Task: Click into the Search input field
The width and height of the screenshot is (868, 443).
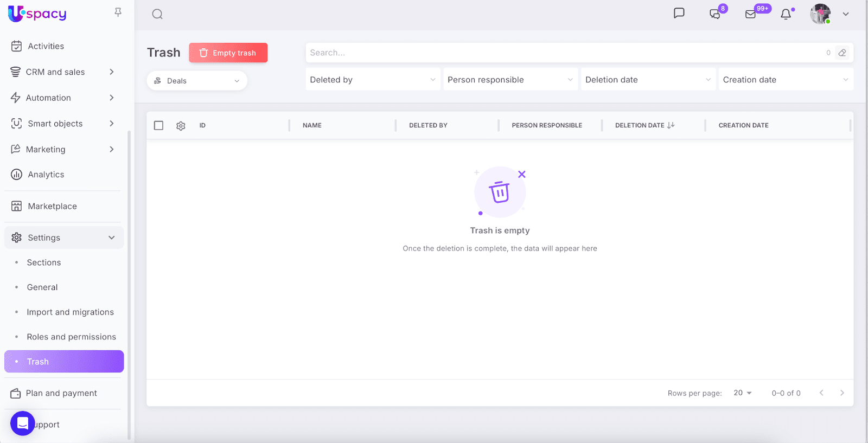Action: coord(564,53)
